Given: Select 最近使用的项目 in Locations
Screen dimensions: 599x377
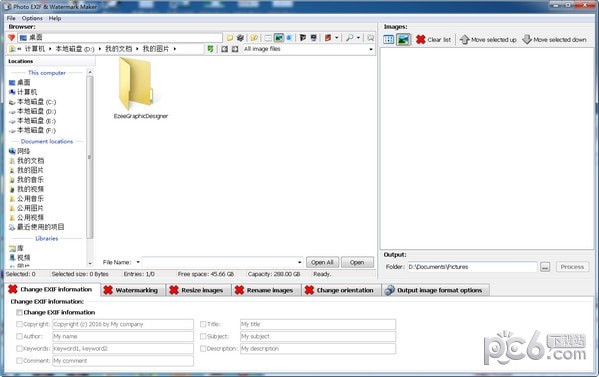Looking at the screenshot, I should tap(37, 227).
